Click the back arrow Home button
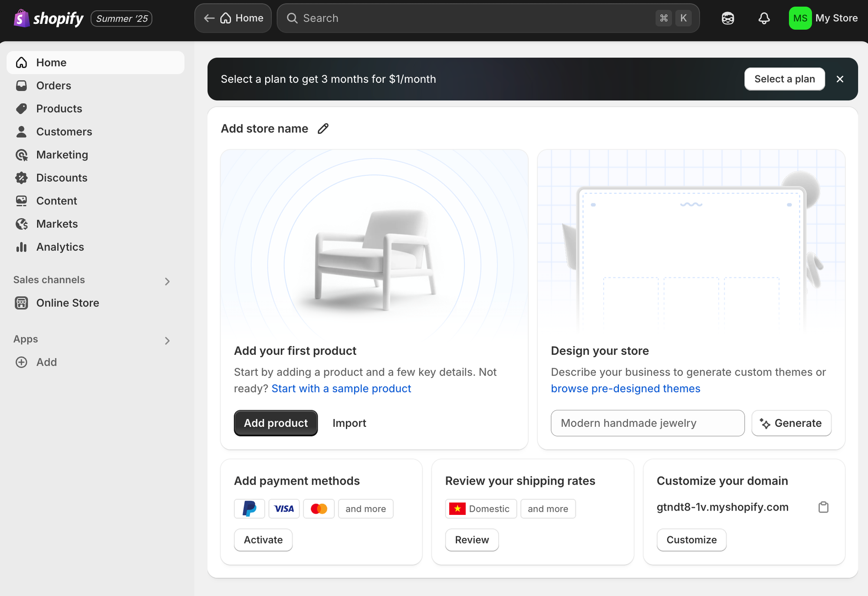 coord(233,18)
